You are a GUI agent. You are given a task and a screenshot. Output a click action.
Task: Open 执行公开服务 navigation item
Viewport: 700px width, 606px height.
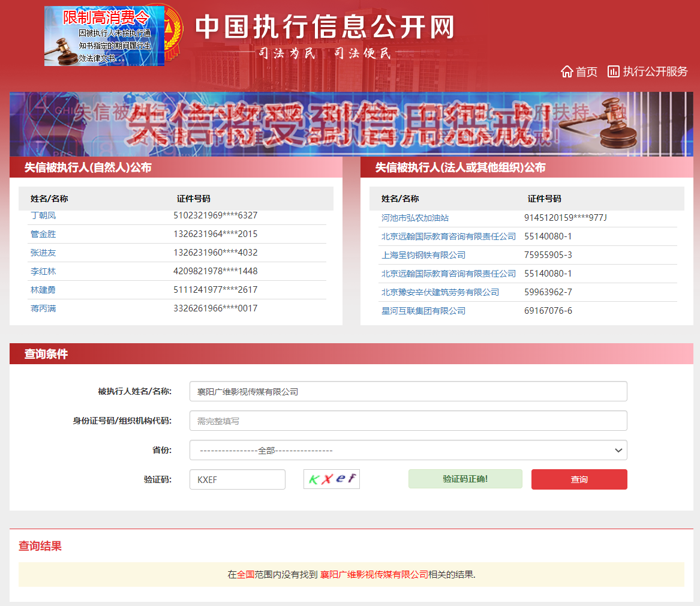click(655, 71)
